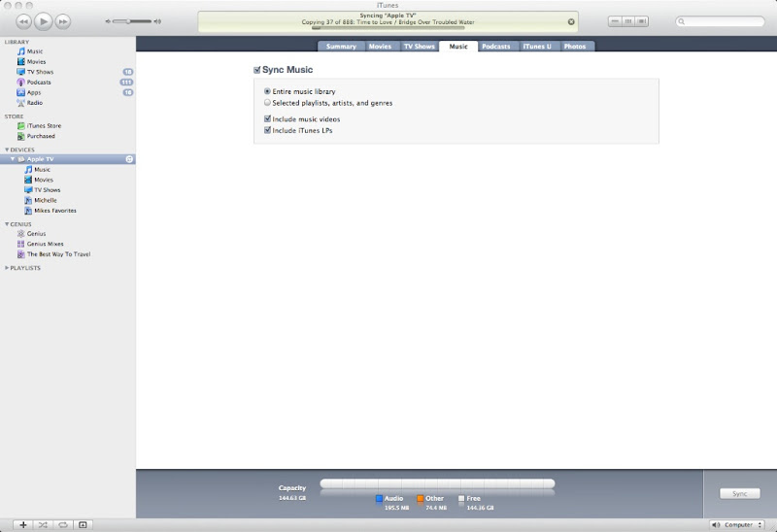Add a playlist with the plus button
The image size is (777, 532).
[x=23, y=524]
